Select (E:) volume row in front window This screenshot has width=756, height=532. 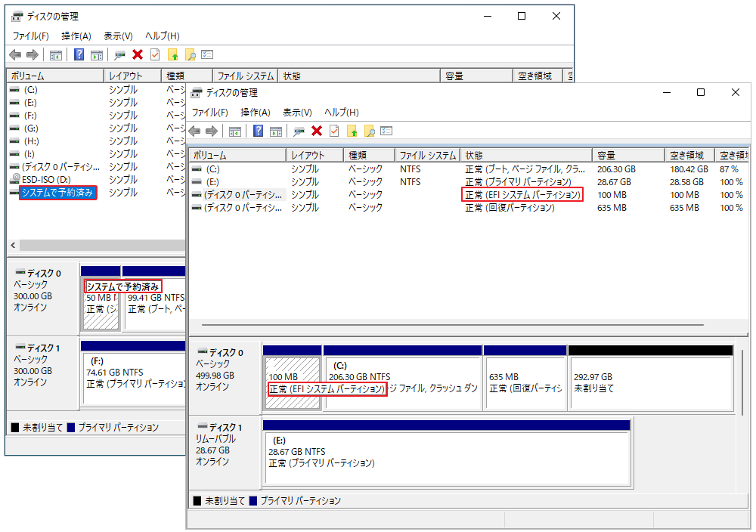tap(468, 182)
